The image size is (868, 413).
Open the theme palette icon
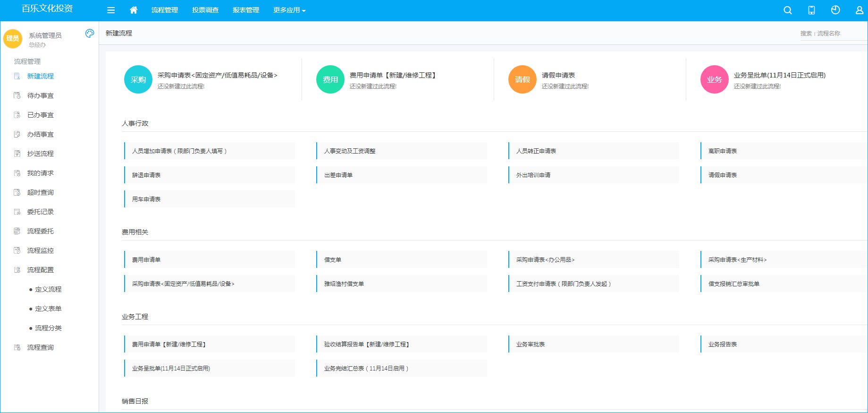90,33
